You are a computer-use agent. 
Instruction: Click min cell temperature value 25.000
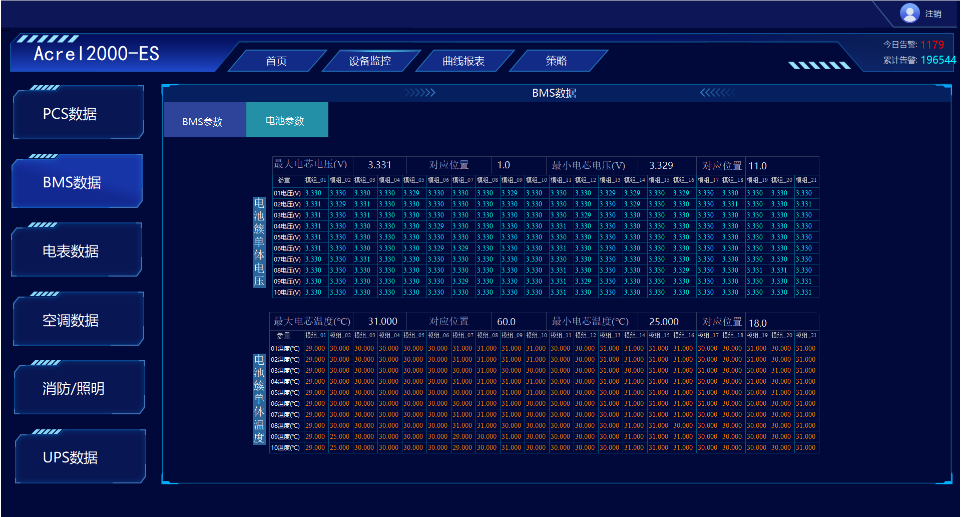(x=664, y=321)
